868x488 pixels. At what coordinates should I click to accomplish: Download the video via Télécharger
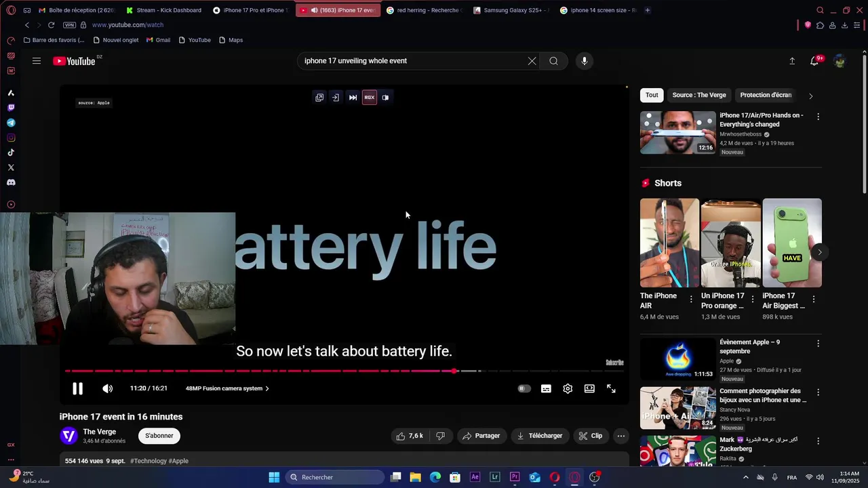coord(540,436)
